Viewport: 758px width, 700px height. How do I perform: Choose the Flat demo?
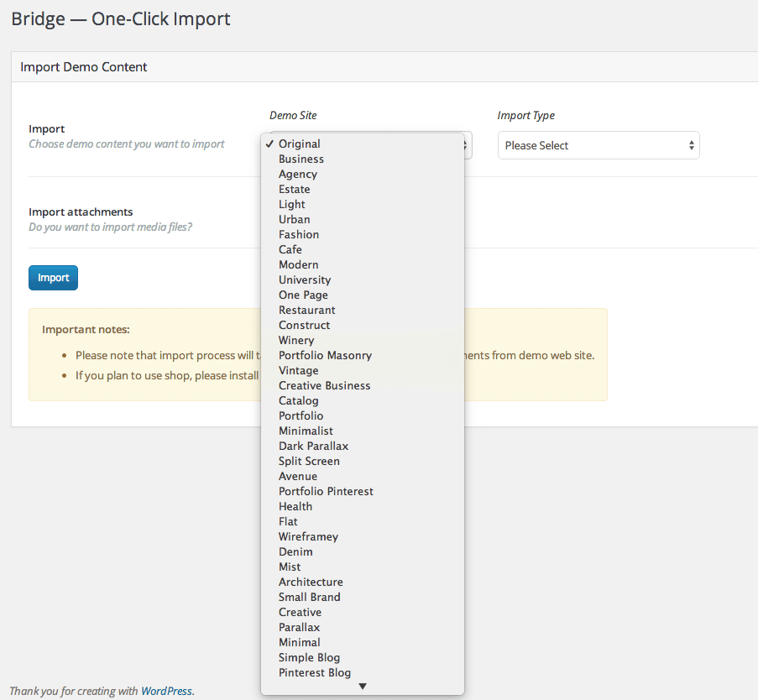tap(362, 521)
